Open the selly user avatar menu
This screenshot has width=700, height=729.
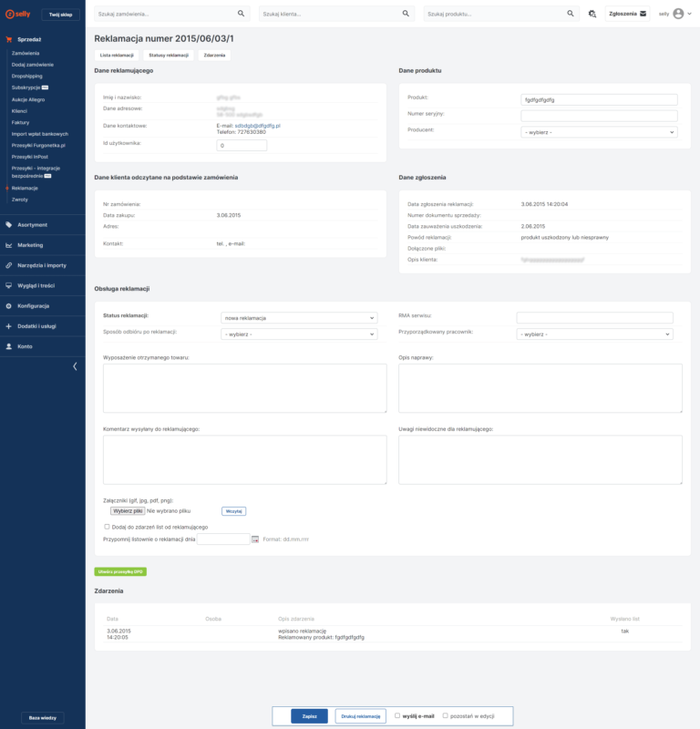click(678, 15)
